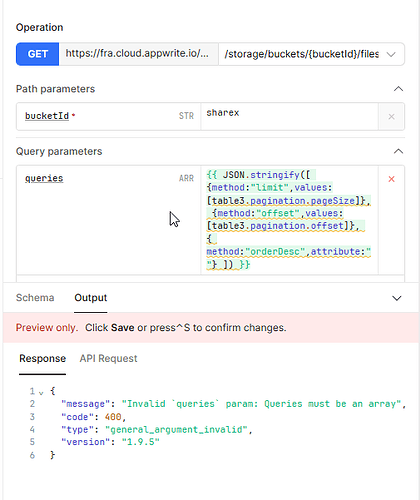Viewport: 420px width, 500px height.
Task: Edit the queries JSON.stringify expression
Action: [289, 220]
